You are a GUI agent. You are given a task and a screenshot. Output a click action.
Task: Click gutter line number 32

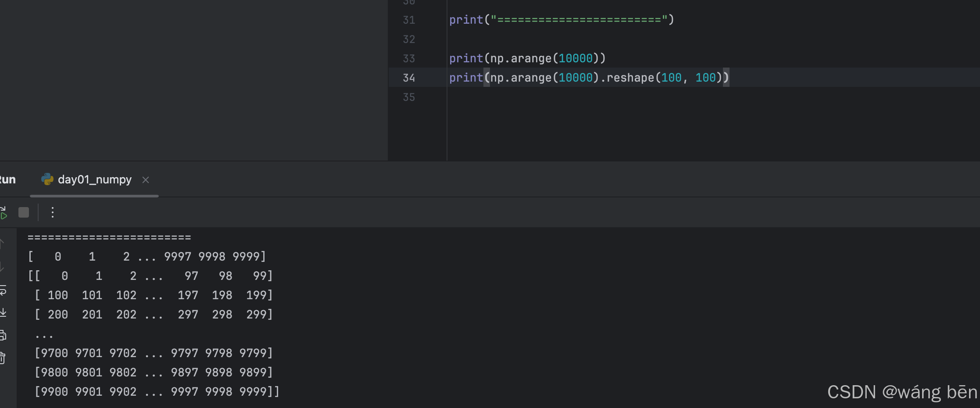pyautogui.click(x=409, y=39)
